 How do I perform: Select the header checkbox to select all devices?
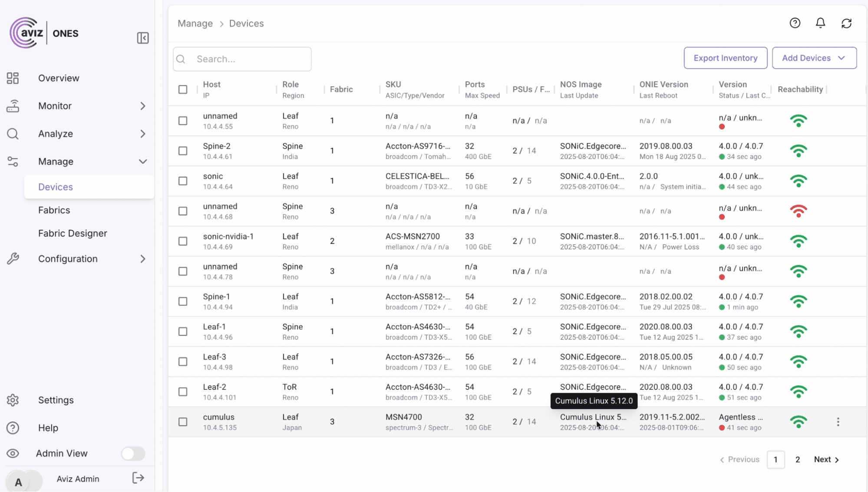(183, 89)
